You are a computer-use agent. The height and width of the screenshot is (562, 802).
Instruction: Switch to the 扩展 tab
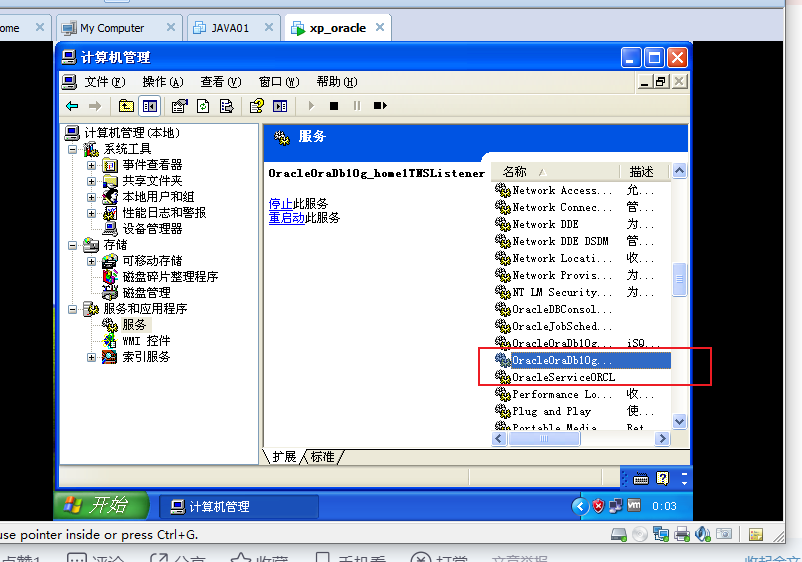[284, 456]
